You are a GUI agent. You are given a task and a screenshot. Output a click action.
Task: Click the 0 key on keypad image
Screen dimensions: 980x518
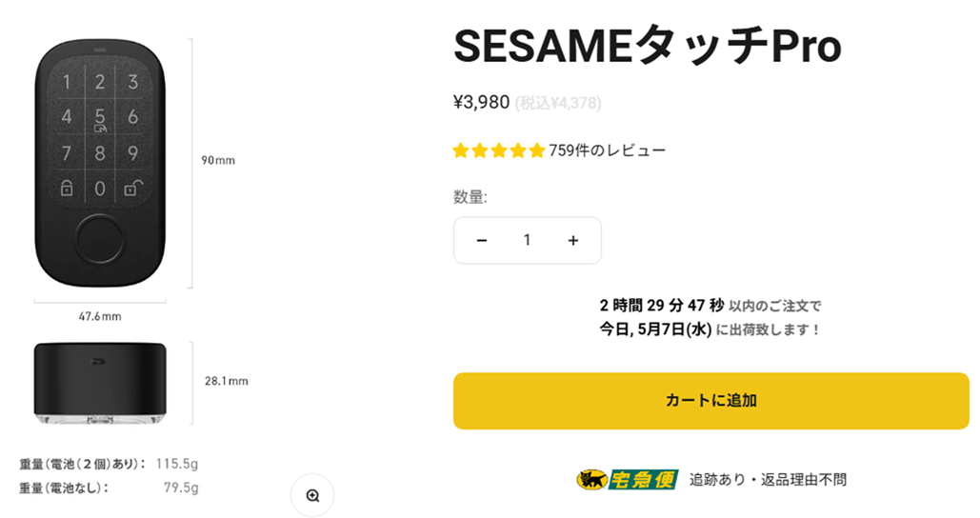click(100, 189)
